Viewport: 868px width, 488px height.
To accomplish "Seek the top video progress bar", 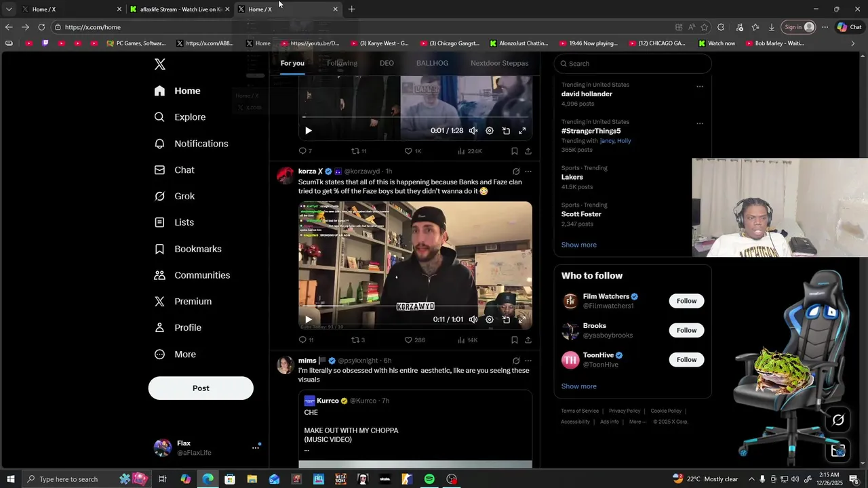I will tap(415, 117).
